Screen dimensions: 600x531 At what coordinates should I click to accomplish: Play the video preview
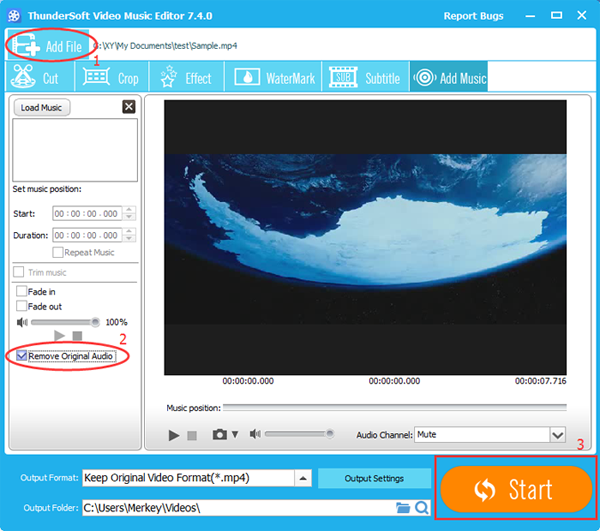tap(174, 435)
